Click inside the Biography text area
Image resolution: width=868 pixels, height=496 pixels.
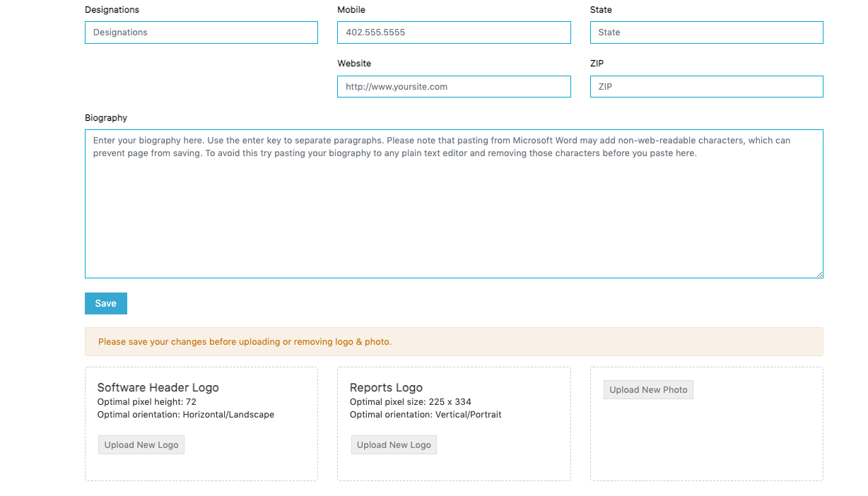click(x=454, y=203)
